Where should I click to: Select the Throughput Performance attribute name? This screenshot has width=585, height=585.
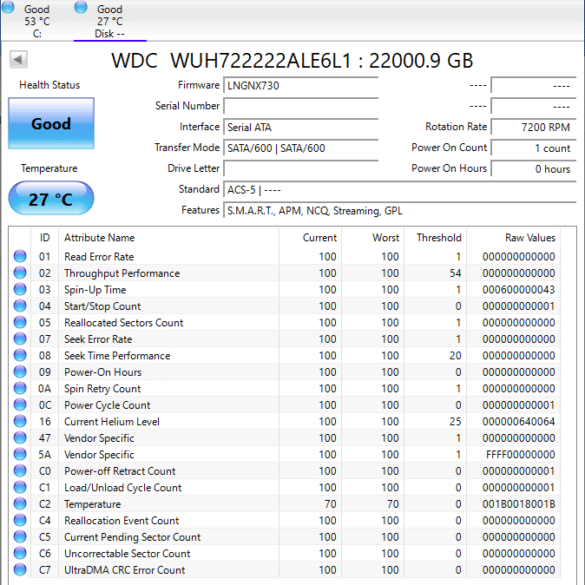coord(122,273)
